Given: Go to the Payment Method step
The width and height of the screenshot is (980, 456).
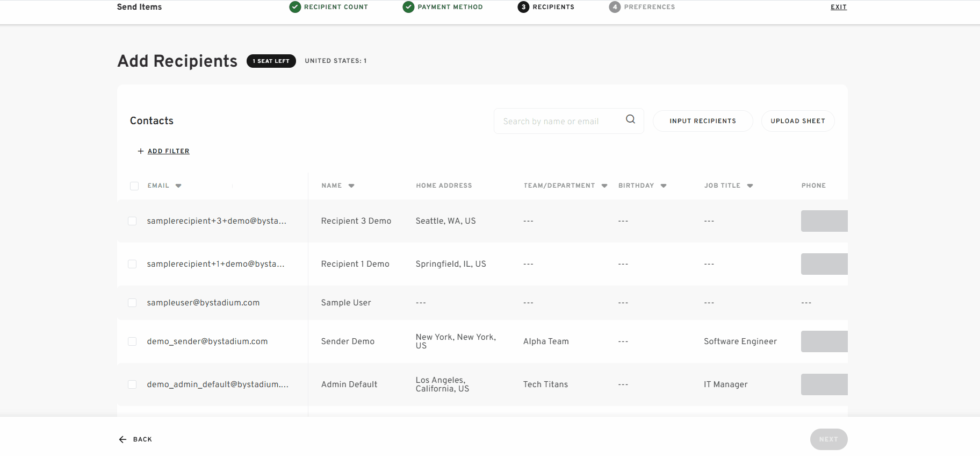Looking at the screenshot, I should (450, 7).
